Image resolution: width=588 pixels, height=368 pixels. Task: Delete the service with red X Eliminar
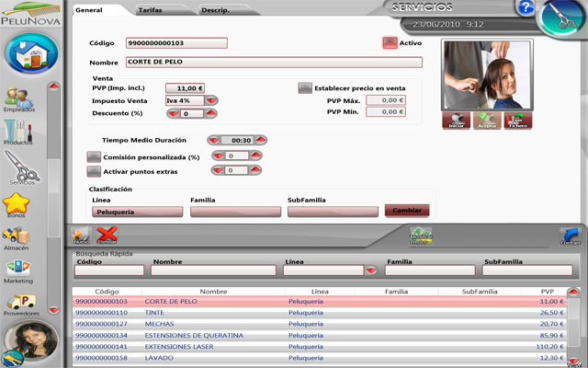(107, 236)
